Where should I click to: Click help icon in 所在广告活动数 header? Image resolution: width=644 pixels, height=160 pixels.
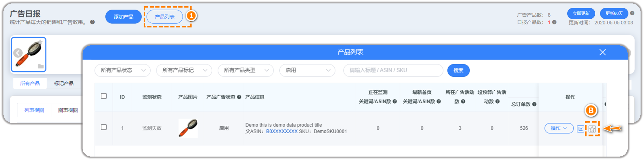[x=463, y=101]
